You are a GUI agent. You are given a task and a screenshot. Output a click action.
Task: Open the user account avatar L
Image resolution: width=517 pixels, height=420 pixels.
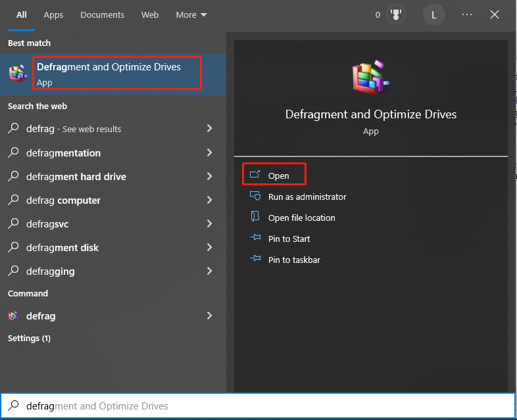coord(434,15)
